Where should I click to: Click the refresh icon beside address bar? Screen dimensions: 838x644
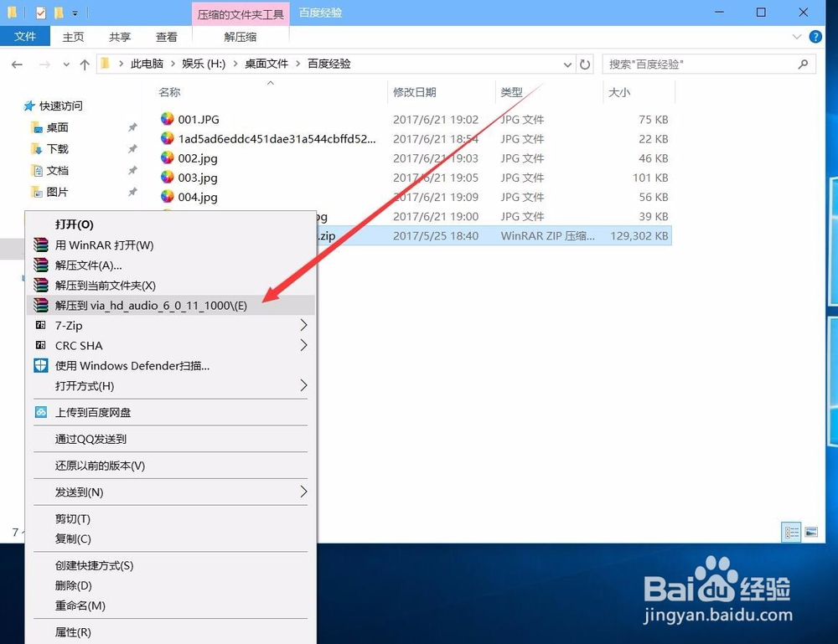[x=584, y=64]
